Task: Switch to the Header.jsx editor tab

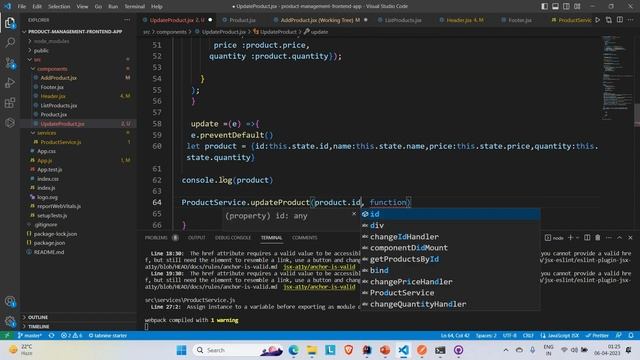Action: [464, 20]
